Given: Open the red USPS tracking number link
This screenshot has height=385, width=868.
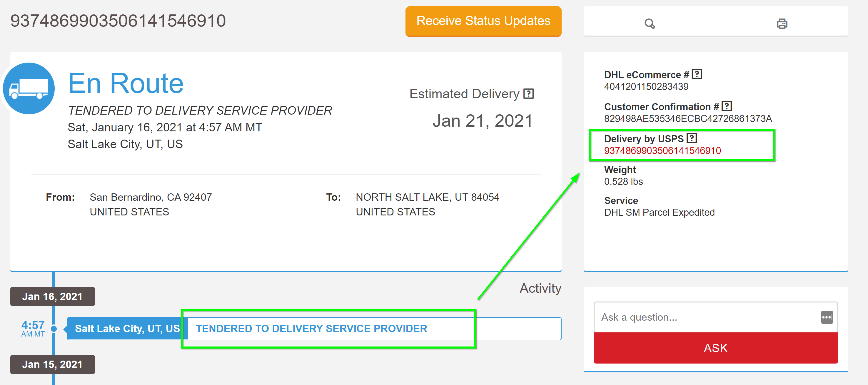Looking at the screenshot, I should [x=662, y=150].
